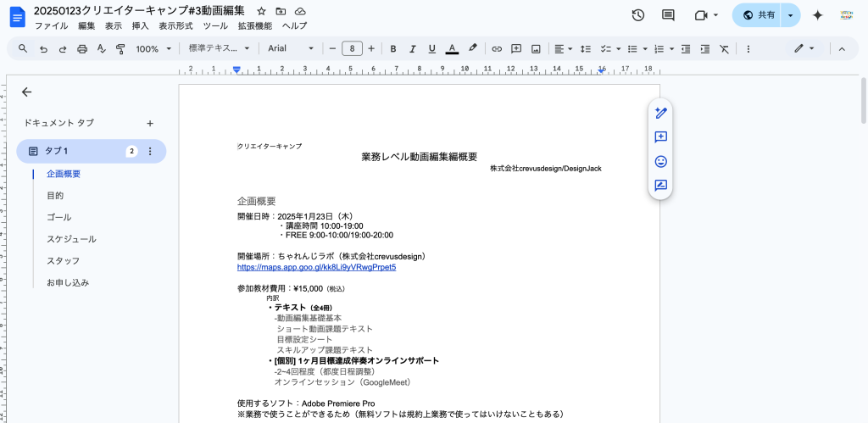Select the paint format roller tool
This screenshot has width=868, height=423.
(x=120, y=49)
